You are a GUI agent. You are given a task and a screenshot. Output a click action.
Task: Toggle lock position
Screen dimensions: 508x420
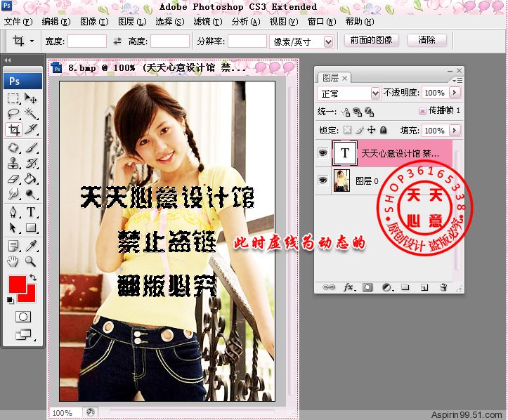pos(371,130)
